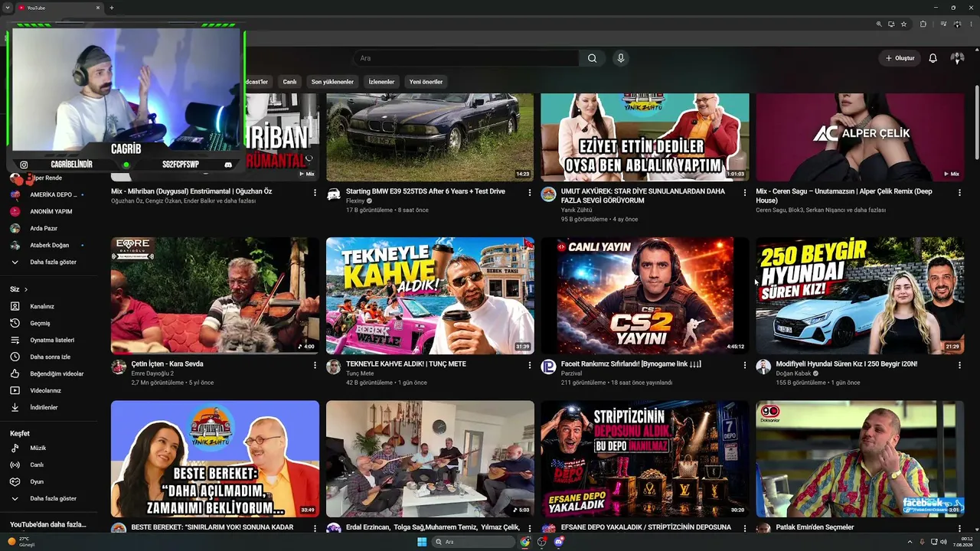Start voice search with the microphone icon
Screen dimensions: 980x551
[621, 58]
